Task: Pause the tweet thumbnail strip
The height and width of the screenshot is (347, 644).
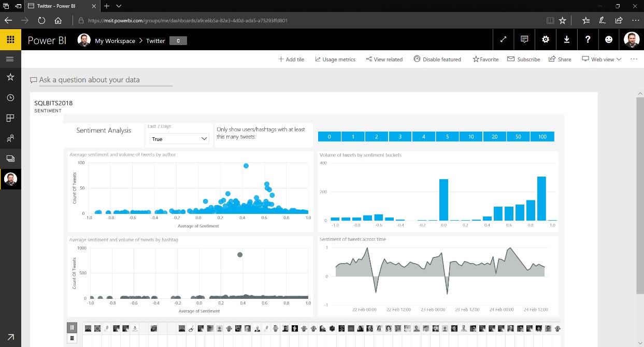Action: point(72,327)
